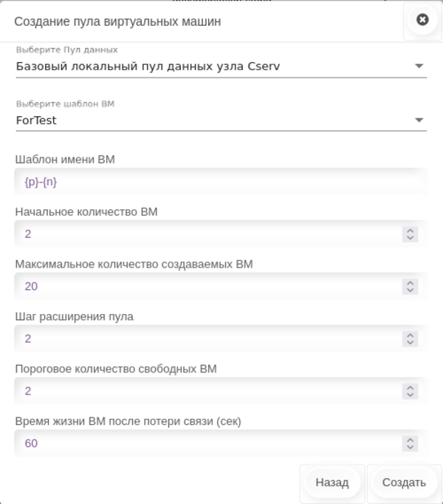Increase the initial VM count with up arrow
Screen dimensions: 443x504
coord(411,231)
